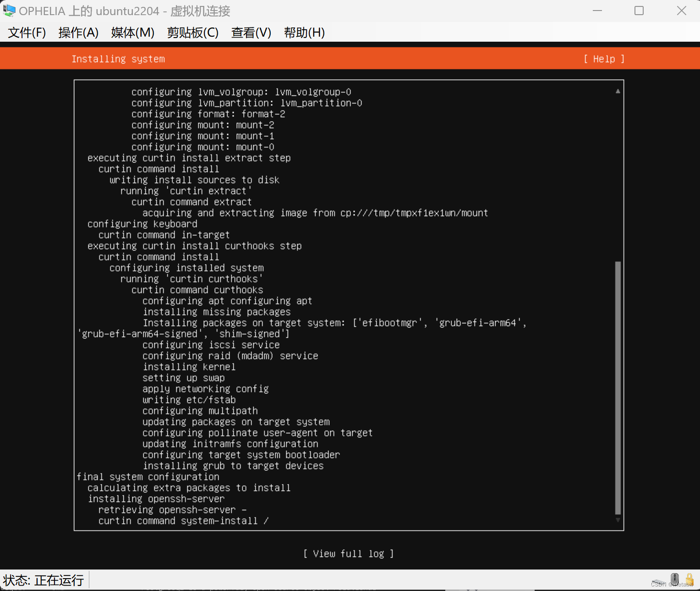Screen dimensions: 700x591
Task: Click 'configuring pollinate user-agent on target' line
Action: (257, 433)
